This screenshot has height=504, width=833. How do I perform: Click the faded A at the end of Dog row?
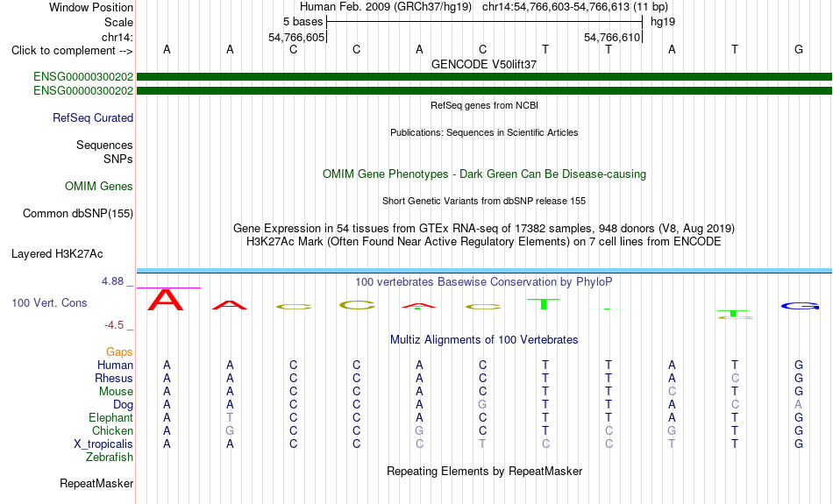pyautogui.click(x=799, y=405)
